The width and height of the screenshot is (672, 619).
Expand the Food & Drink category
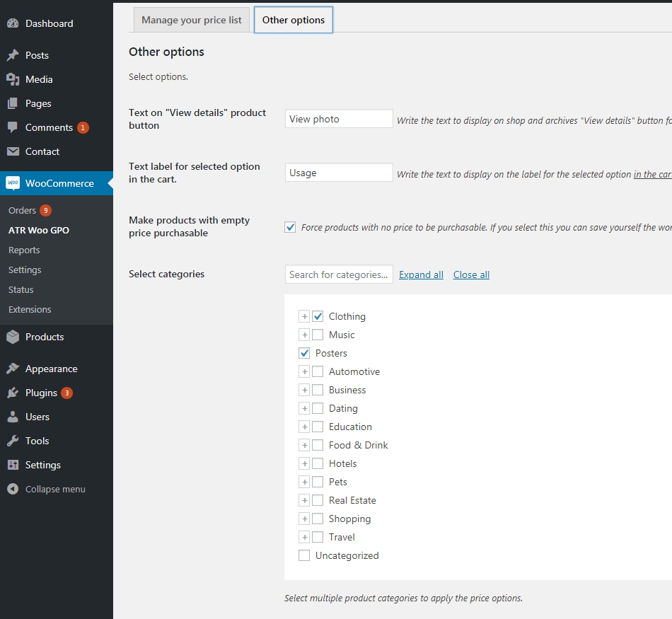pos(304,446)
